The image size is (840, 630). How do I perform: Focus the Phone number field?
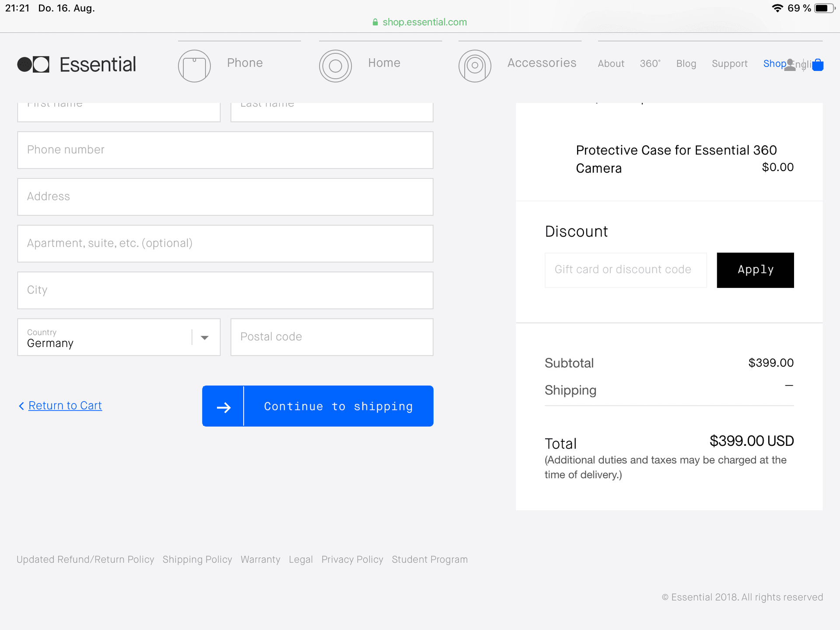[225, 150]
